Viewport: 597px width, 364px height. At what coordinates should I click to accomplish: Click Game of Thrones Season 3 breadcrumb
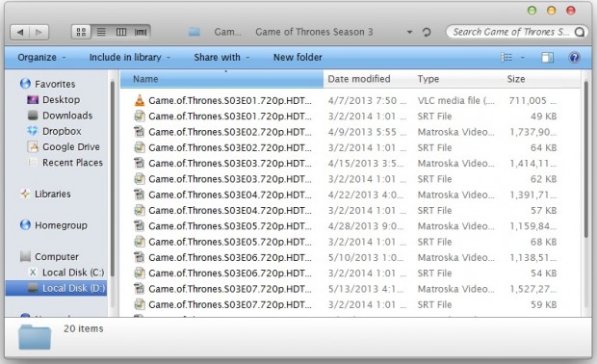point(314,32)
